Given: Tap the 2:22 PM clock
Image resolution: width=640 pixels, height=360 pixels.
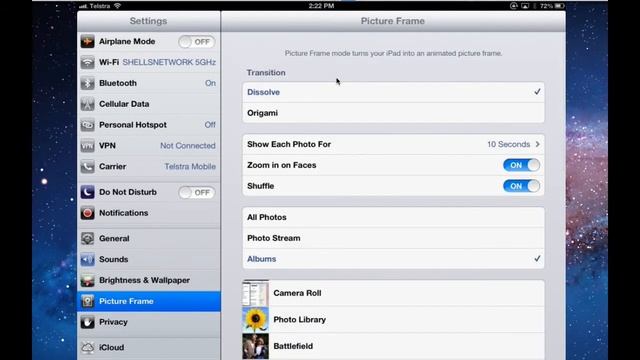Looking at the screenshot, I should 321,6.
